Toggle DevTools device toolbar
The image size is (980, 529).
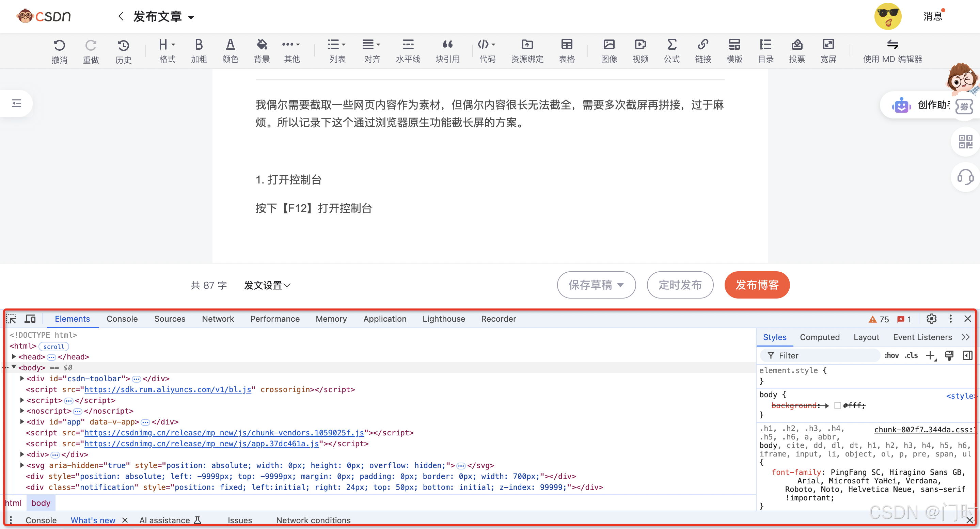30,319
